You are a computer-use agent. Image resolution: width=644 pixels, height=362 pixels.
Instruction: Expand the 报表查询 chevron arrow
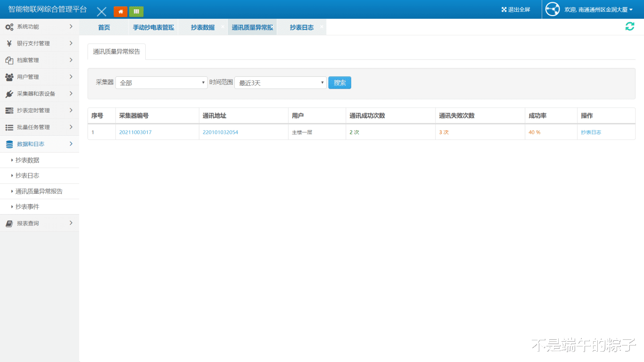[x=71, y=223]
